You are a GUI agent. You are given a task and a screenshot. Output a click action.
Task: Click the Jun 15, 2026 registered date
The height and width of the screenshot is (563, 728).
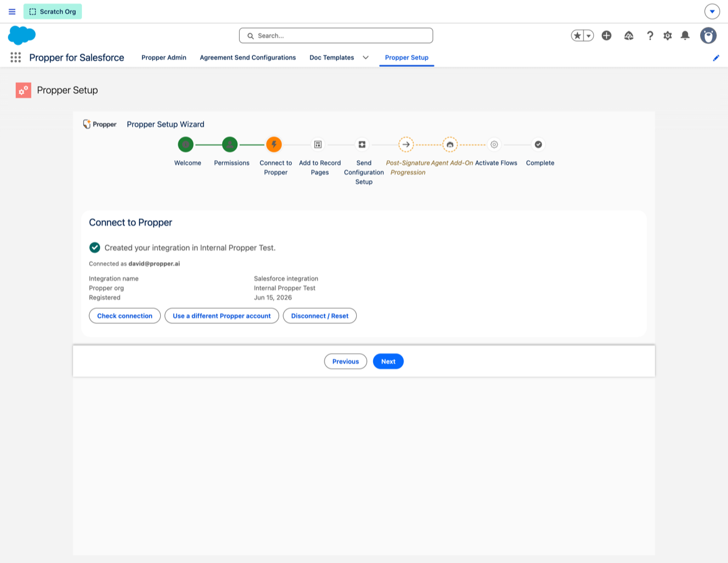pos(273,298)
